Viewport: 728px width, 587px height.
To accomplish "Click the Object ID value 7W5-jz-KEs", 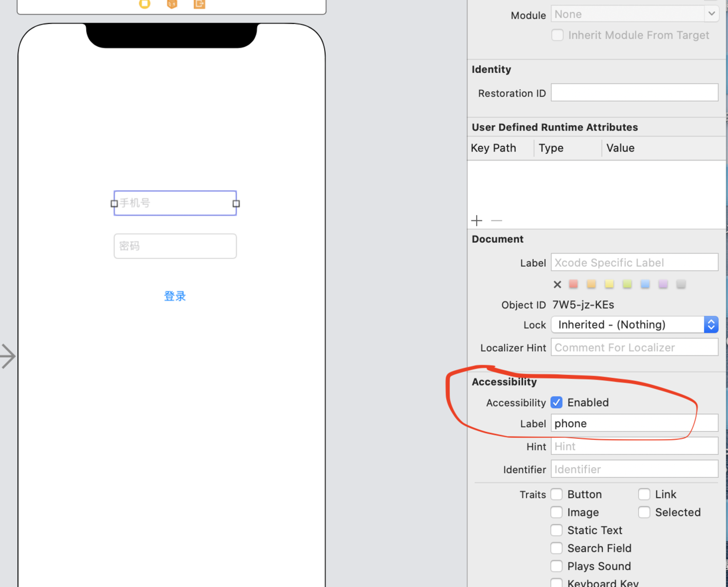I will (583, 305).
